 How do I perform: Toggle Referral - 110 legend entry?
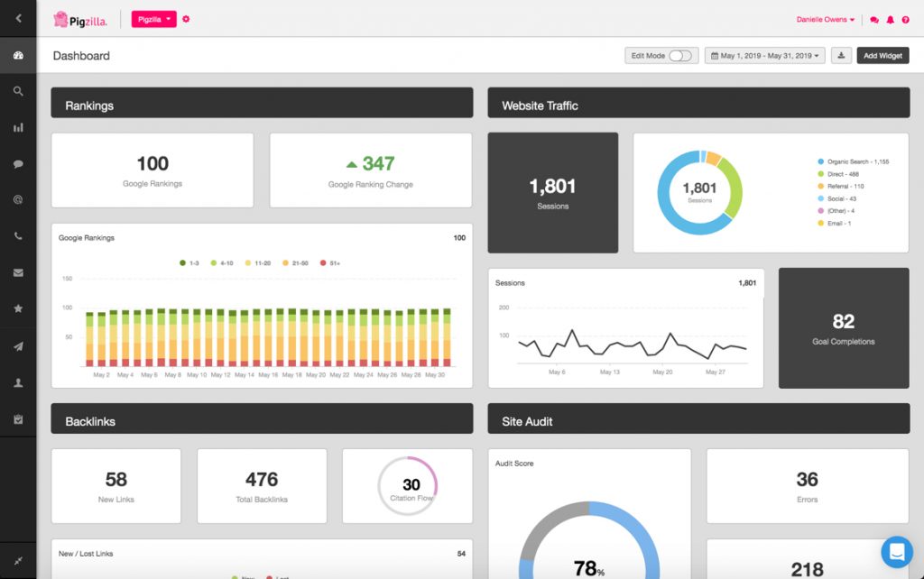(x=841, y=186)
